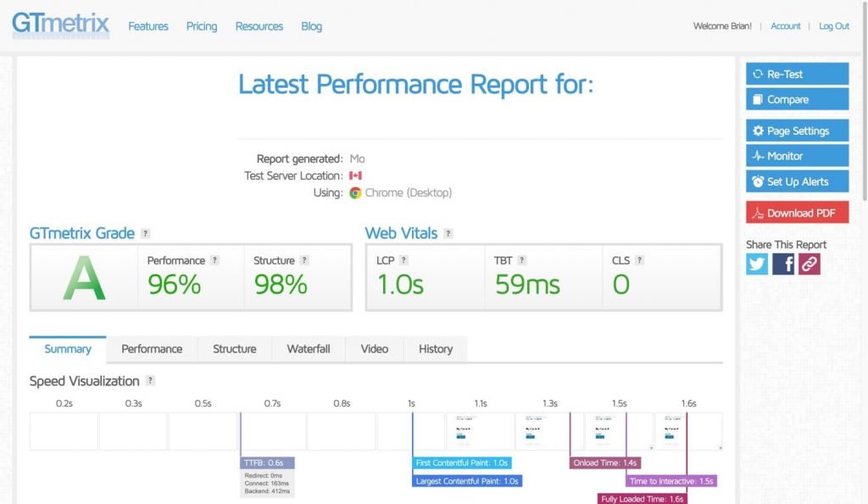Click the Welcome Brian! text

coord(722,26)
